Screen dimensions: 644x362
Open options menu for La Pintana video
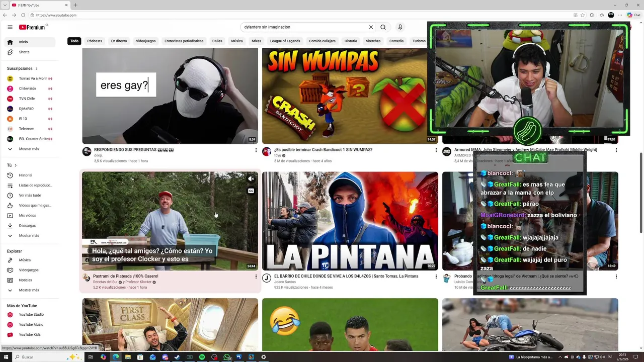[436, 277]
